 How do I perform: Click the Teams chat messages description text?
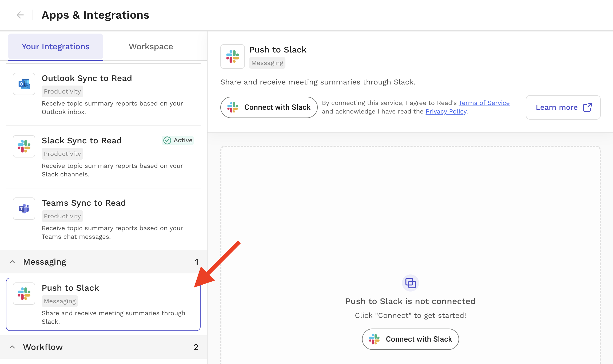pos(112,232)
